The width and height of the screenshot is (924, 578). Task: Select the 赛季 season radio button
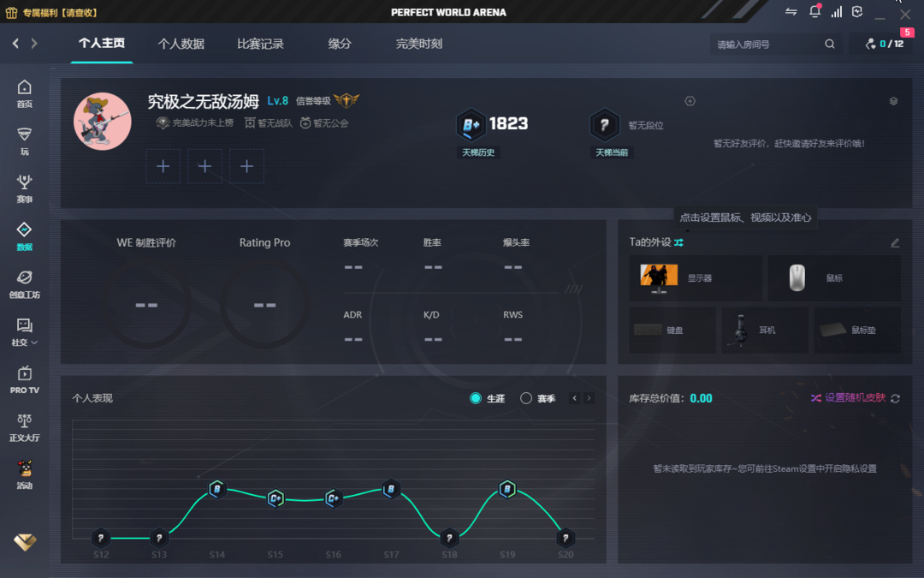pos(526,398)
